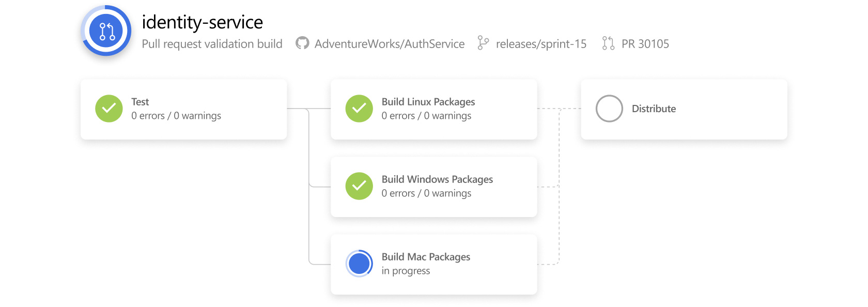Open the identity-service pipeline title

(x=202, y=22)
